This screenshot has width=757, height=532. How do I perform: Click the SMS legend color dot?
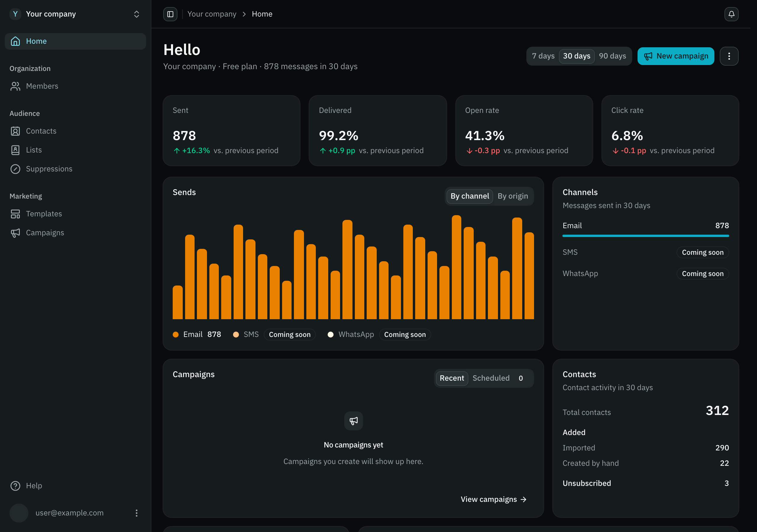[x=236, y=335]
